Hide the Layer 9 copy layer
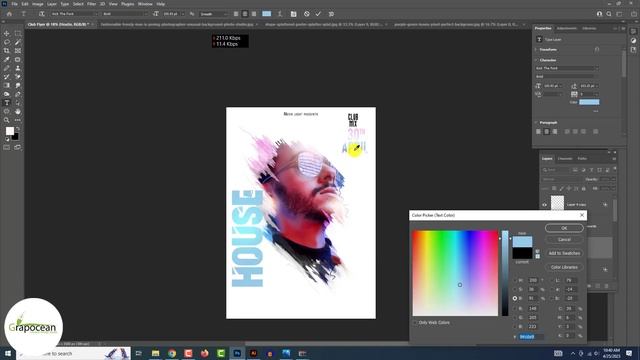The height and width of the screenshot is (360, 640). coord(544,204)
